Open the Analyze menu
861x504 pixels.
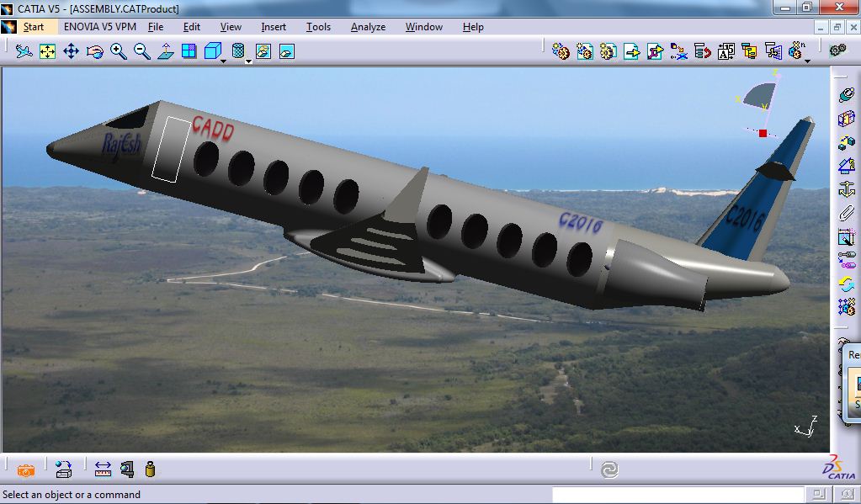(368, 27)
